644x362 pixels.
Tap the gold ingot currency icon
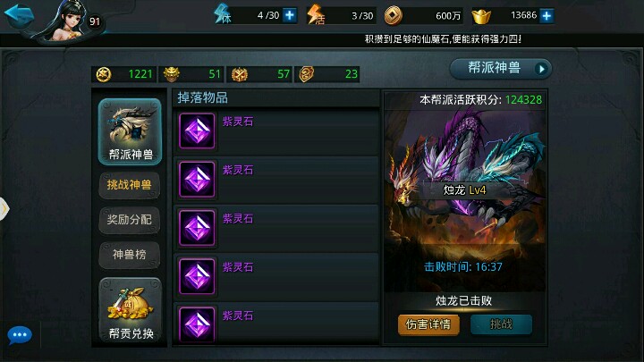[481, 16]
